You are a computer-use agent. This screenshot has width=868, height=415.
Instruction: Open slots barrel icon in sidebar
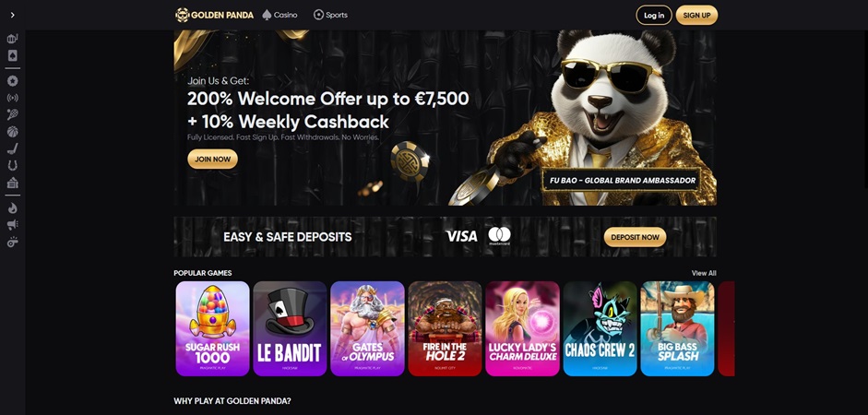[12, 39]
